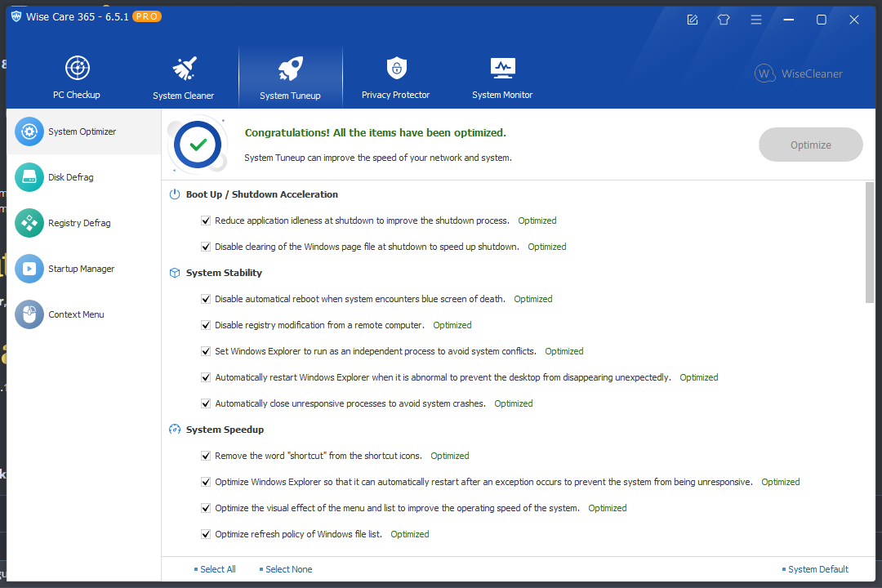Click the Disk Defrag drive icon
The width and height of the screenshot is (882, 588).
[x=29, y=177]
